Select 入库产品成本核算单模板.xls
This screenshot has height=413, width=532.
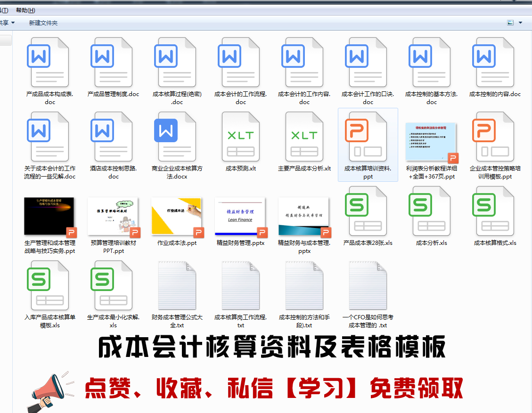pyautogui.click(x=49, y=286)
